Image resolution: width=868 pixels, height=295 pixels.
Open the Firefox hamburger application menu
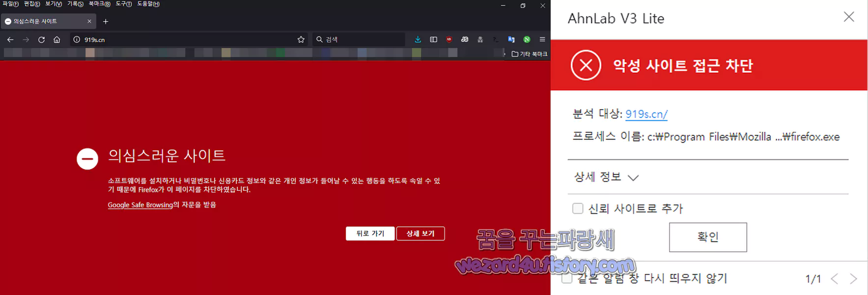[542, 39]
